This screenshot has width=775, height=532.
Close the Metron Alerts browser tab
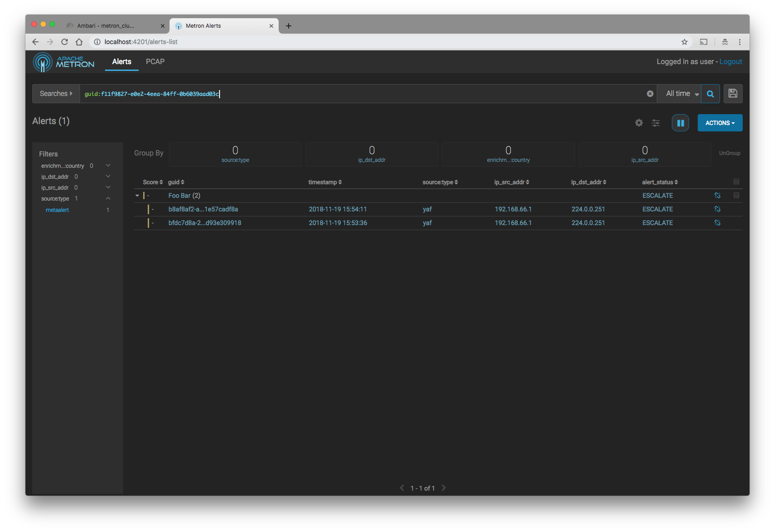tap(271, 26)
